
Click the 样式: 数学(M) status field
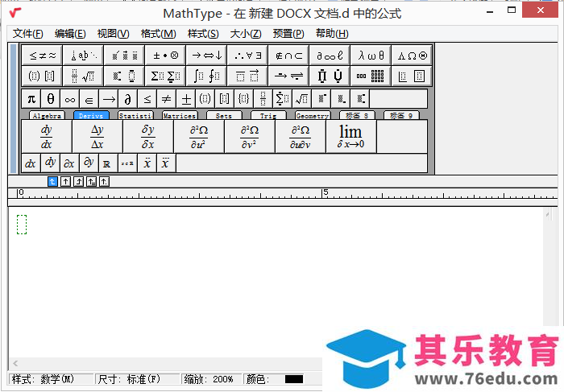51,379
